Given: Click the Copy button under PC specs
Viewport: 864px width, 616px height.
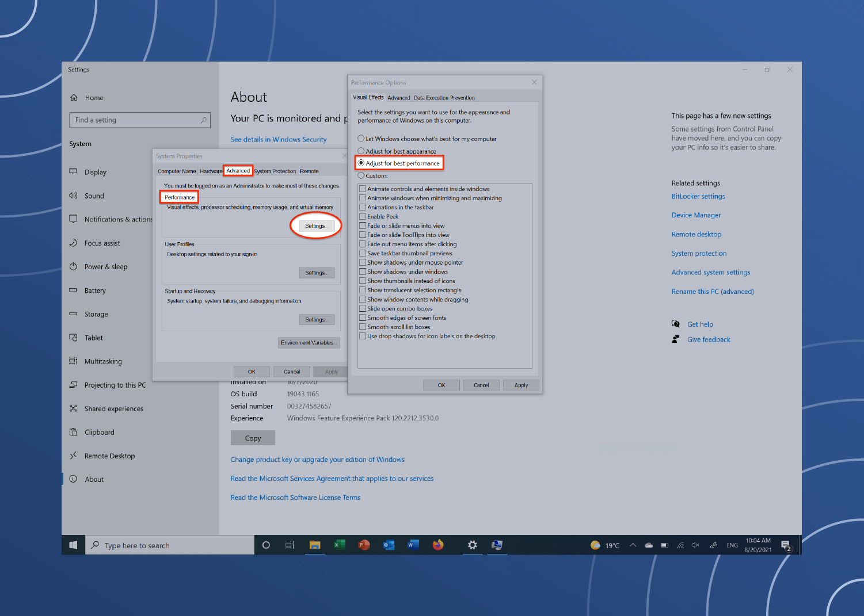Looking at the screenshot, I should (253, 437).
